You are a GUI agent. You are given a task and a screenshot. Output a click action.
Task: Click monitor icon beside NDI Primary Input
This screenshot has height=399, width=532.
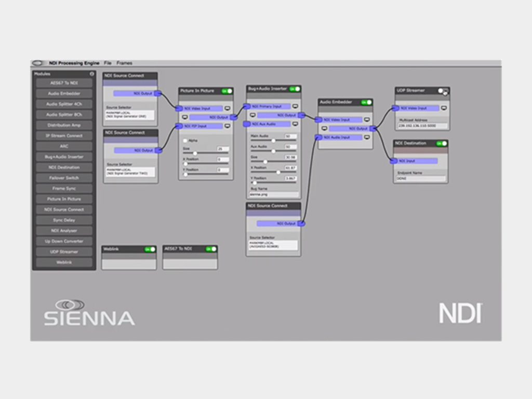[295, 107]
